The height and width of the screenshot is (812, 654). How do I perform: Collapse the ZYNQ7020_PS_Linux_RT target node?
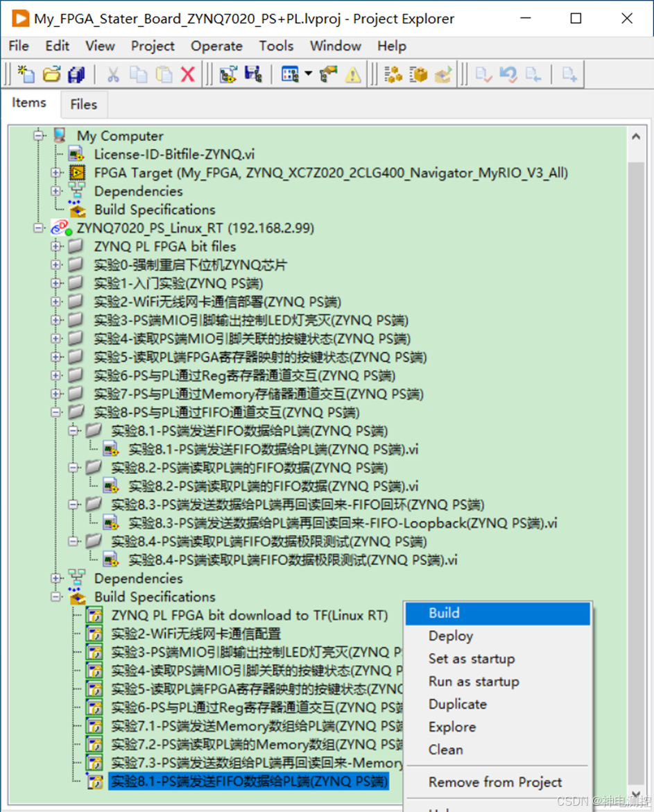click(x=38, y=228)
